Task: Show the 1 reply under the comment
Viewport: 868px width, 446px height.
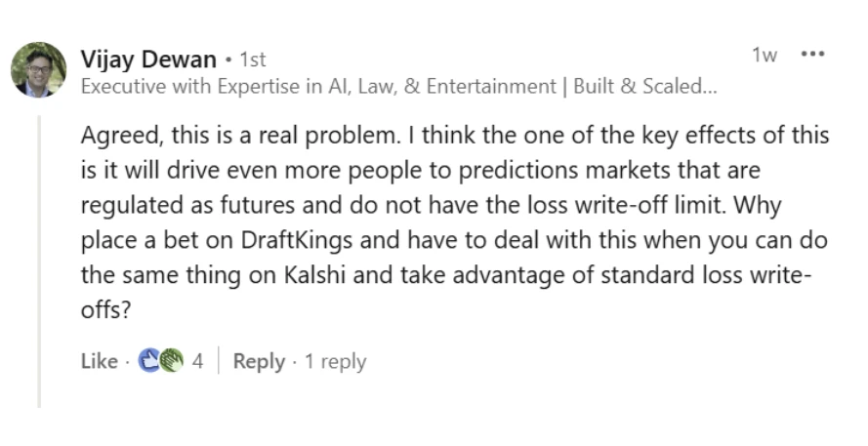Action: tap(335, 361)
